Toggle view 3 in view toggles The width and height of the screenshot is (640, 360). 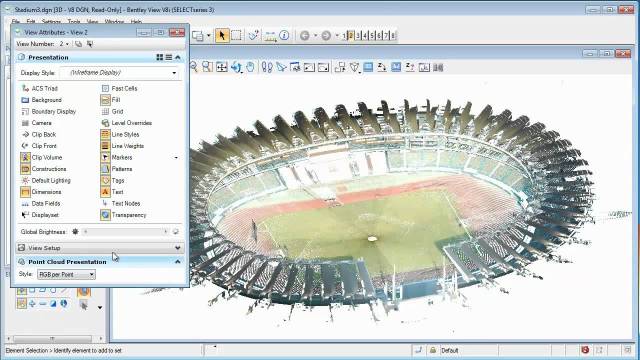tap(358, 36)
